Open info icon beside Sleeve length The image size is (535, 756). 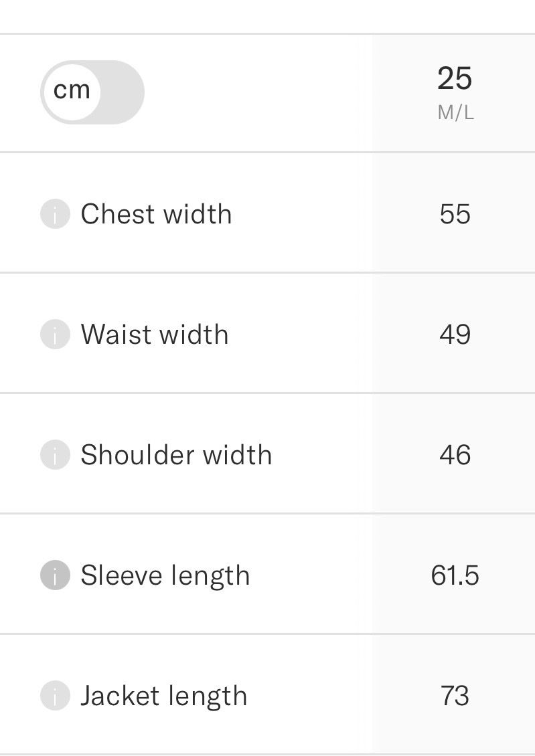55,575
